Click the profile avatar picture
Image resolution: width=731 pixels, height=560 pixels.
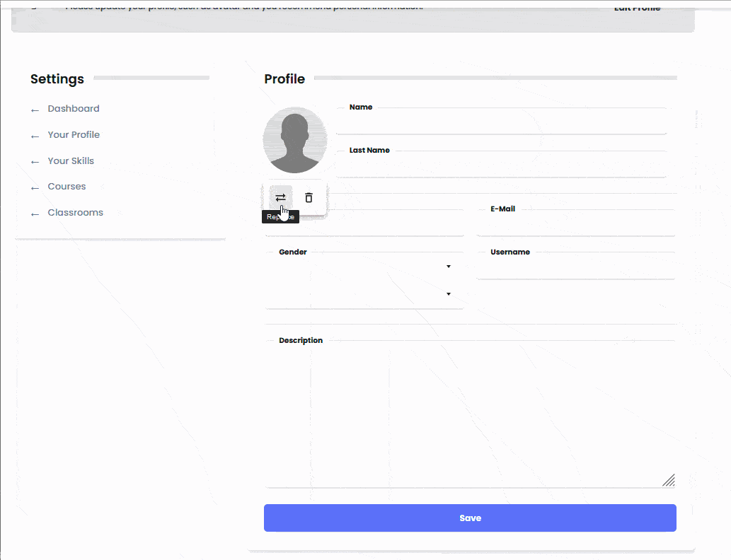click(295, 139)
